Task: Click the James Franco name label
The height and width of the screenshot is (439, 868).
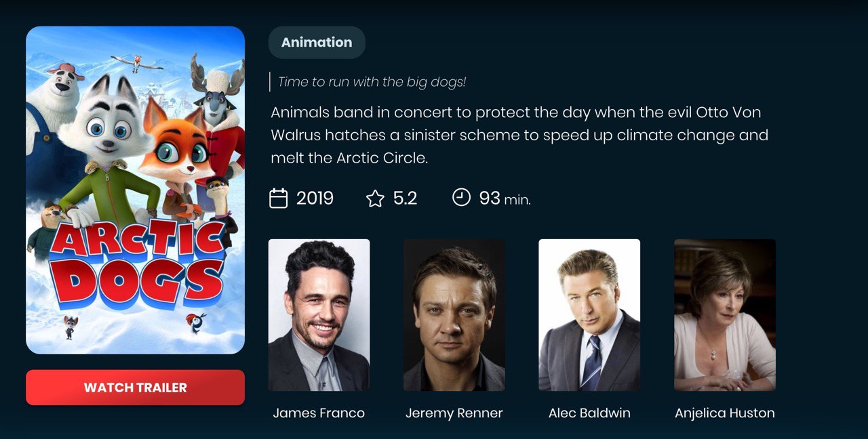Action: click(x=319, y=413)
